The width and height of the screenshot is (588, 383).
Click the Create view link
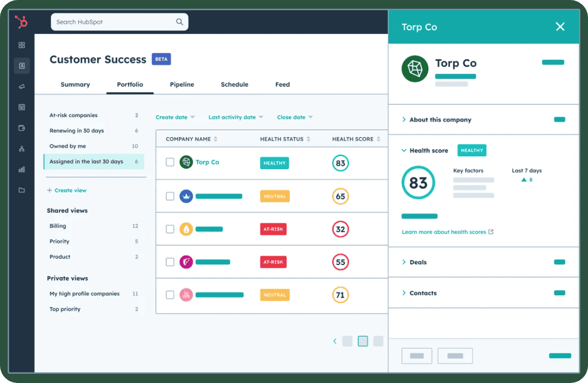click(71, 190)
